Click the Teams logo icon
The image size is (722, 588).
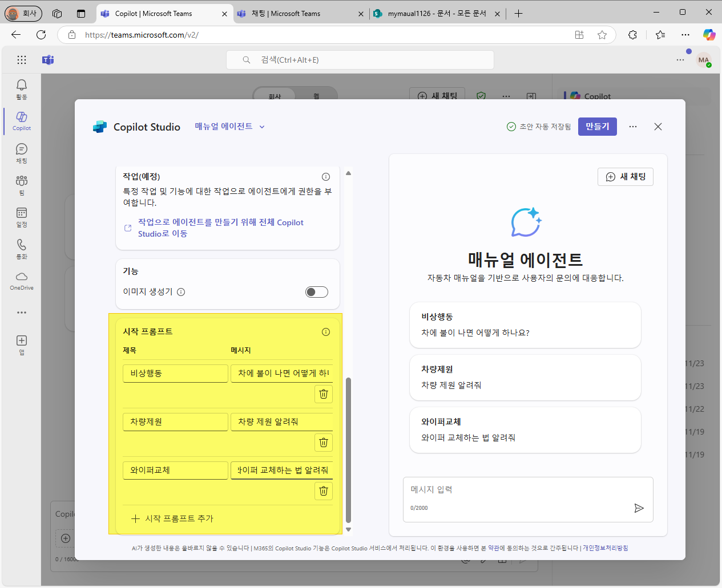[x=48, y=60]
